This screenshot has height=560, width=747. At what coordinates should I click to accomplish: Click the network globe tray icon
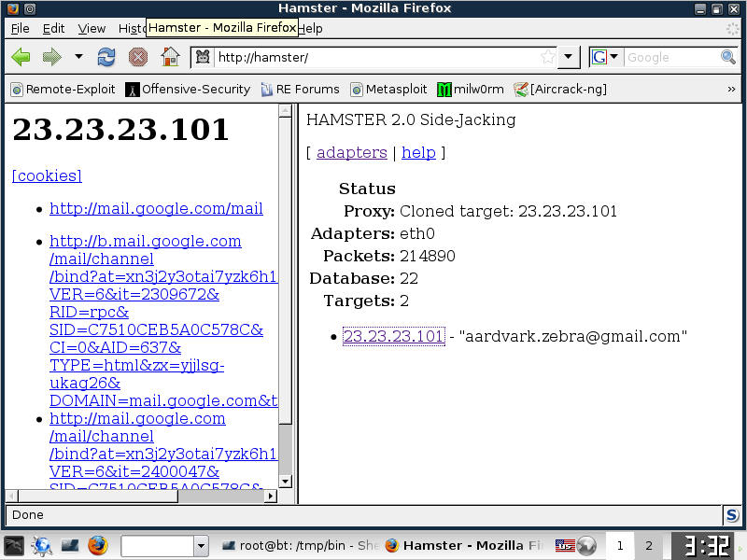coord(586,546)
